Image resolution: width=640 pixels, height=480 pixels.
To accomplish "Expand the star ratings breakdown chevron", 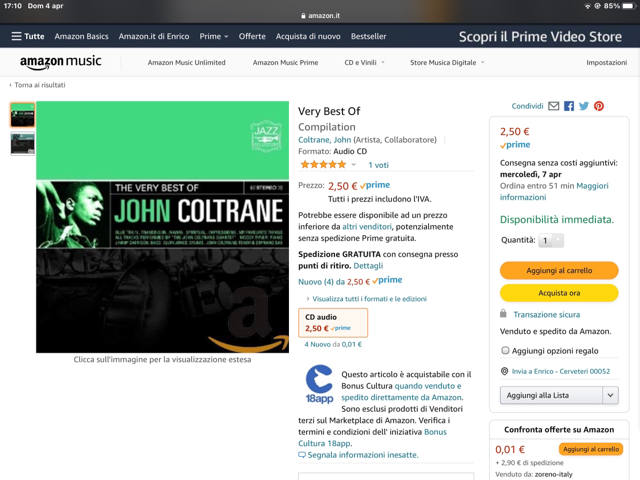I will (353, 164).
